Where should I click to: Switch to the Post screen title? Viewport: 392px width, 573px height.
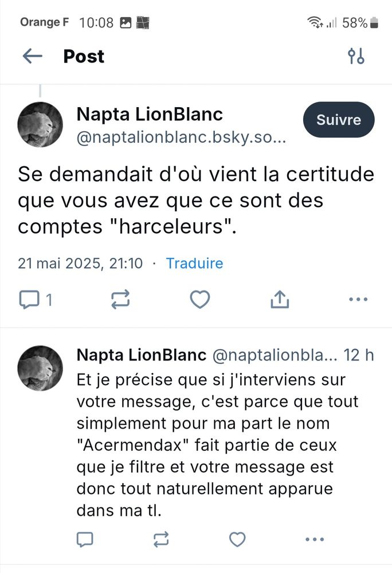(x=84, y=56)
